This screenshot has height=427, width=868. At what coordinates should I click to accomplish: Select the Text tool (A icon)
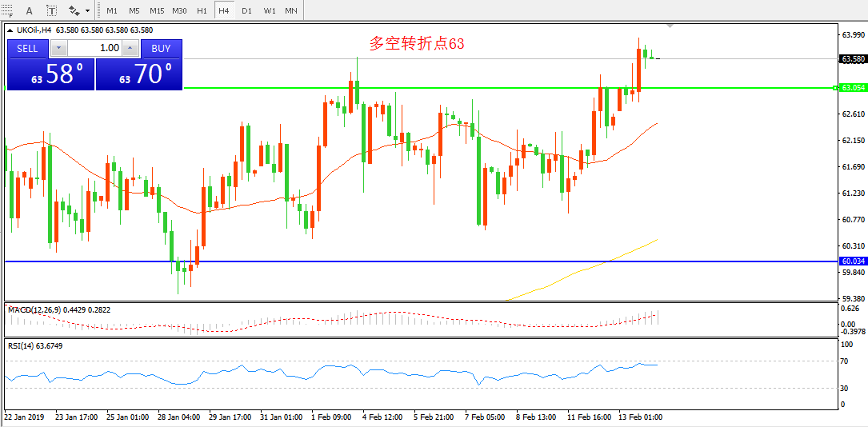30,10
